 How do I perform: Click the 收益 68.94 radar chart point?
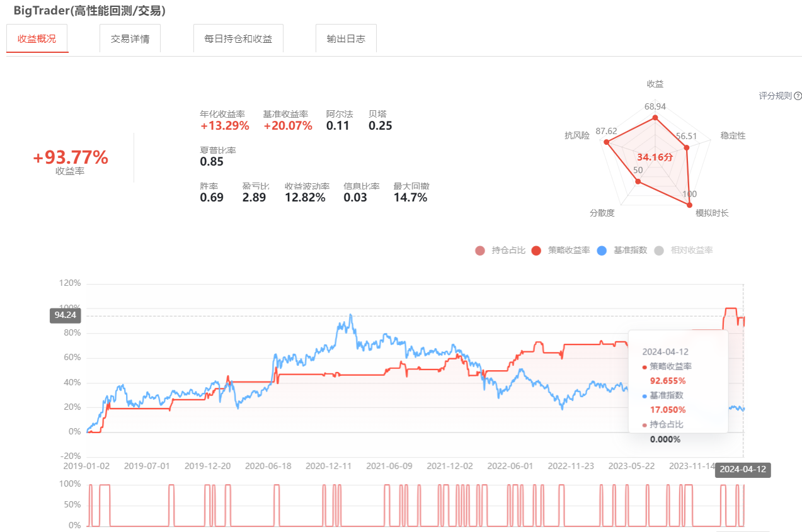(655, 118)
